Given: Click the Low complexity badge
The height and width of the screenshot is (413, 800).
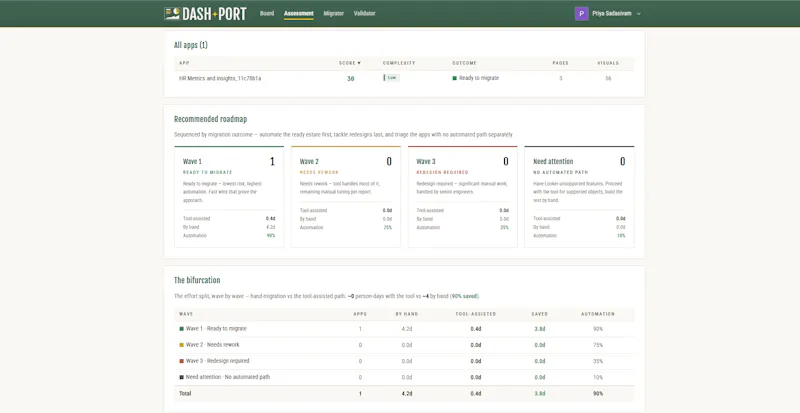Looking at the screenshot, I should [391, 78].
